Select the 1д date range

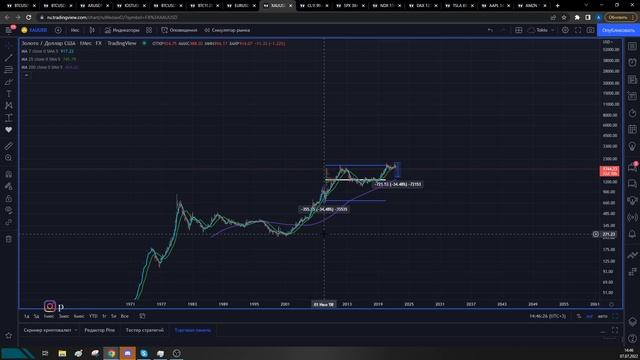(27, 316)
